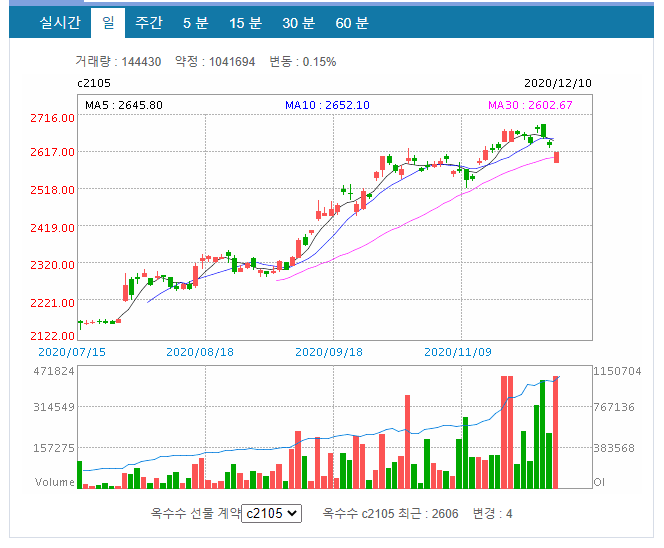Click the 2020/09/18 date axis label

click(x=329, y=352)
